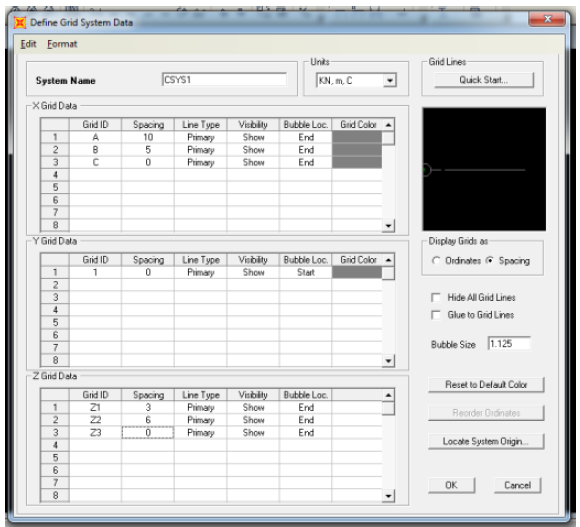580x527 pixels.
Task: Open the Format menu
Action: point(62,44)
